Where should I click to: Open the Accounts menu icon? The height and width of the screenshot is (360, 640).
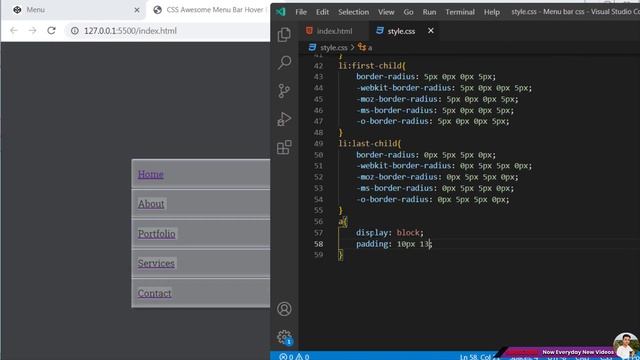click(284, 309)
